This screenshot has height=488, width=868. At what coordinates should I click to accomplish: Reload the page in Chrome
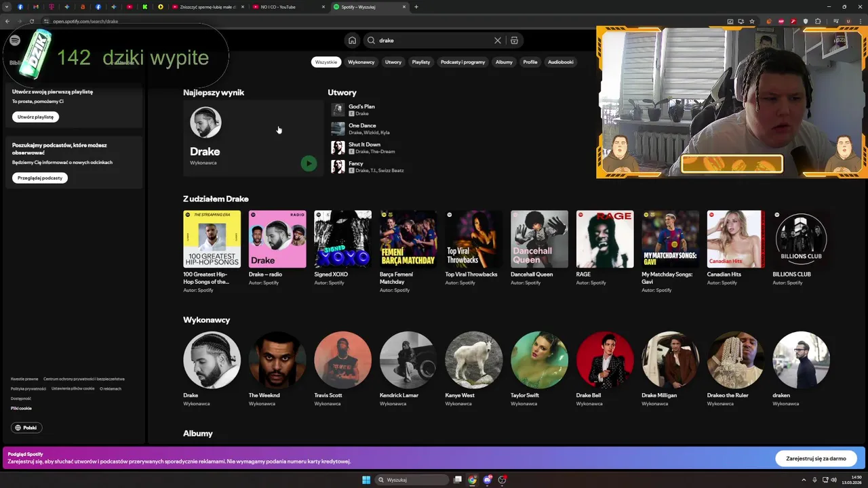point(31,21)
